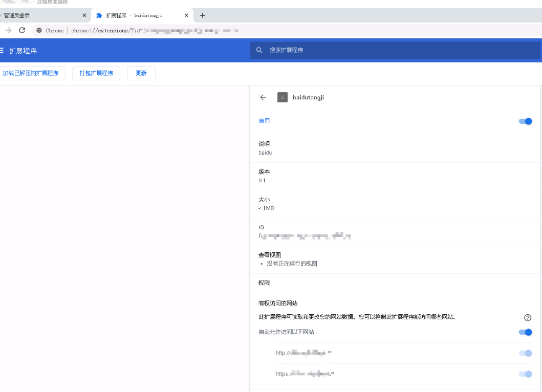
Task: Click the browser forward arrow
Action: (x=8, y=30)
